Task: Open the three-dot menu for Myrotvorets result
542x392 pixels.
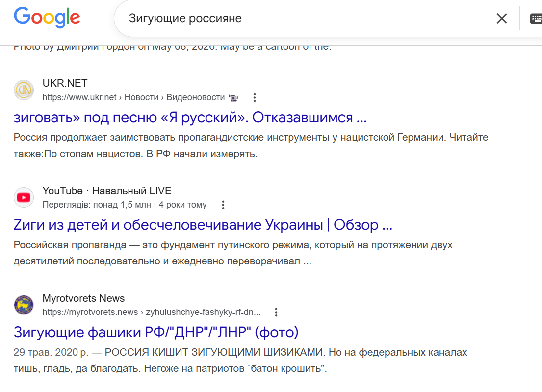Action: pos(276,313)
